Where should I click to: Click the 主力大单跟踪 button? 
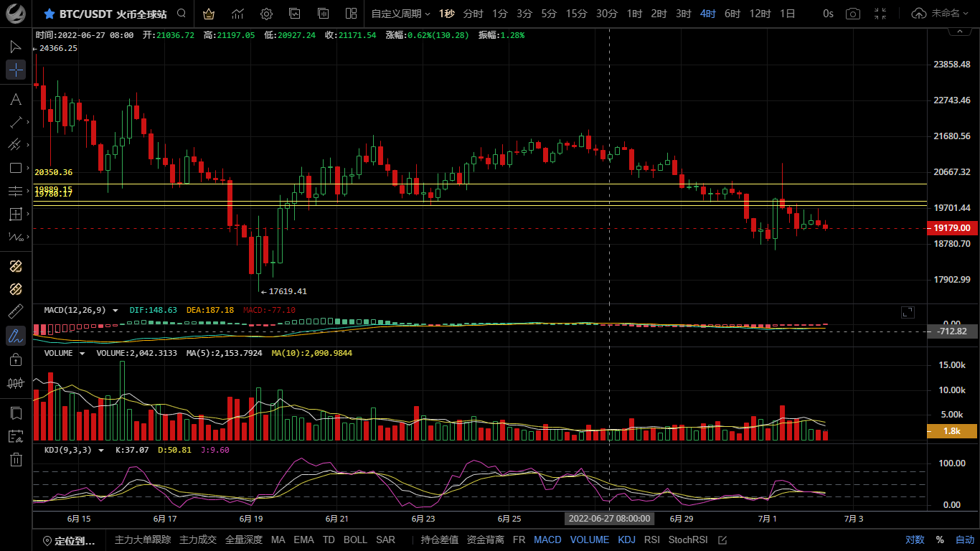pos(143,540)
